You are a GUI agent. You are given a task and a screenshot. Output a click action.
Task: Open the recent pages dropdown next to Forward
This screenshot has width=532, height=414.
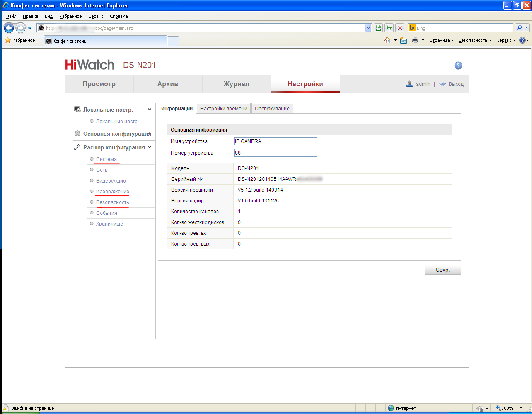point(30,28)
